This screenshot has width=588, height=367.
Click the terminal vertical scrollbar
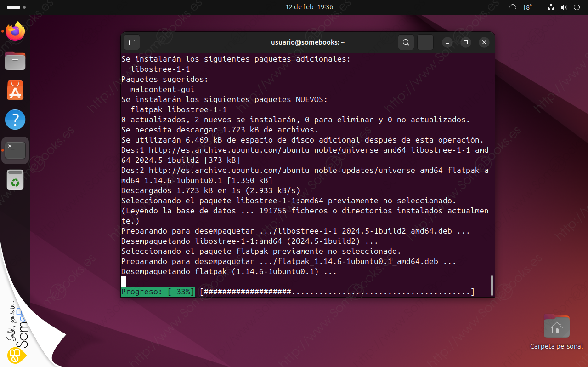(492, 285)
